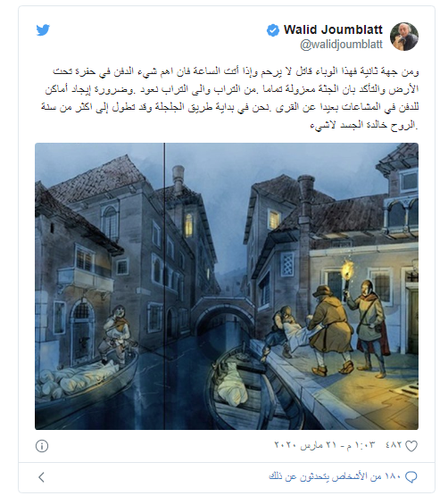The width and height of the screenshot is (448, 504).
Task: Open the ١٨٠ people talking link
Action: click(x=335, y=476)
